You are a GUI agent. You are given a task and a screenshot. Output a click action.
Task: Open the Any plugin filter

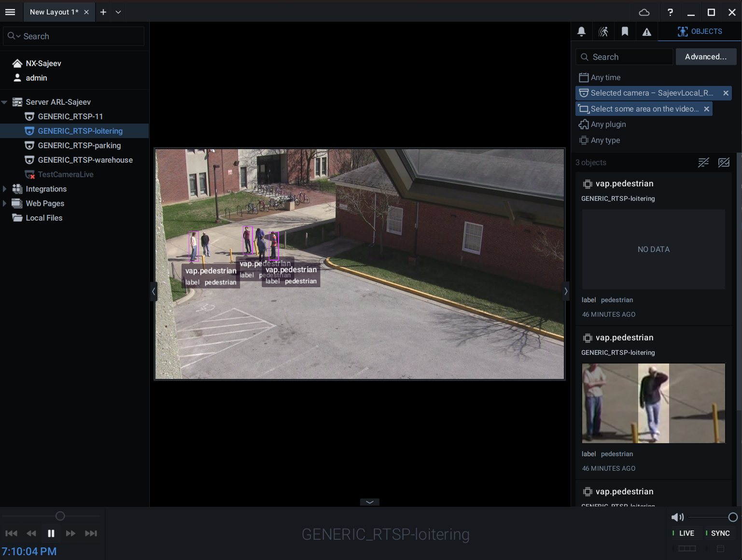pos(602,125)
